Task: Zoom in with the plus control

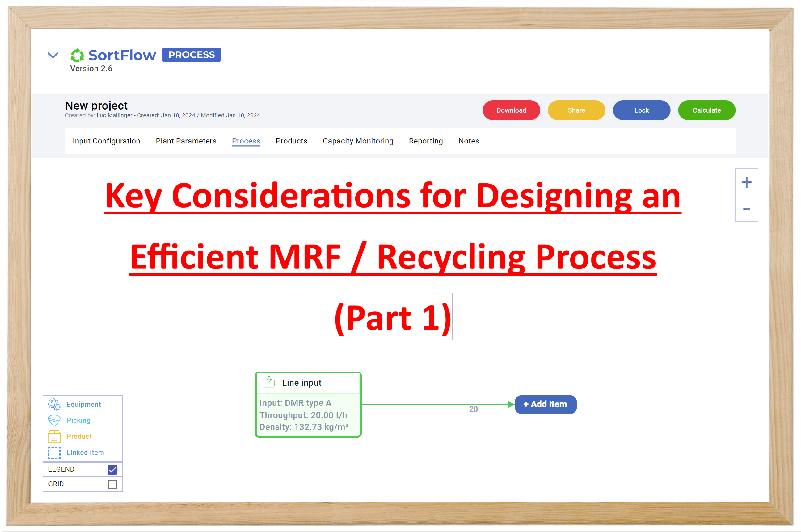Action: tap(747, 182)
